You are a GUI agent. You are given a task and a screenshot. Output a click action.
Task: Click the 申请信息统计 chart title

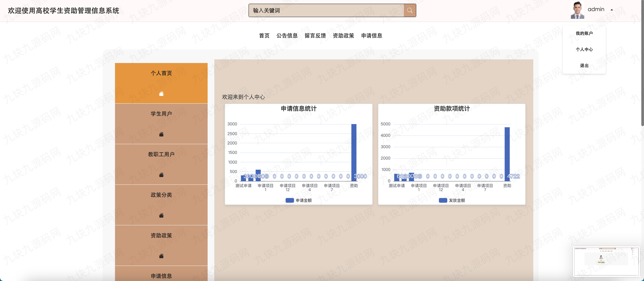click(x=299, y=109)
